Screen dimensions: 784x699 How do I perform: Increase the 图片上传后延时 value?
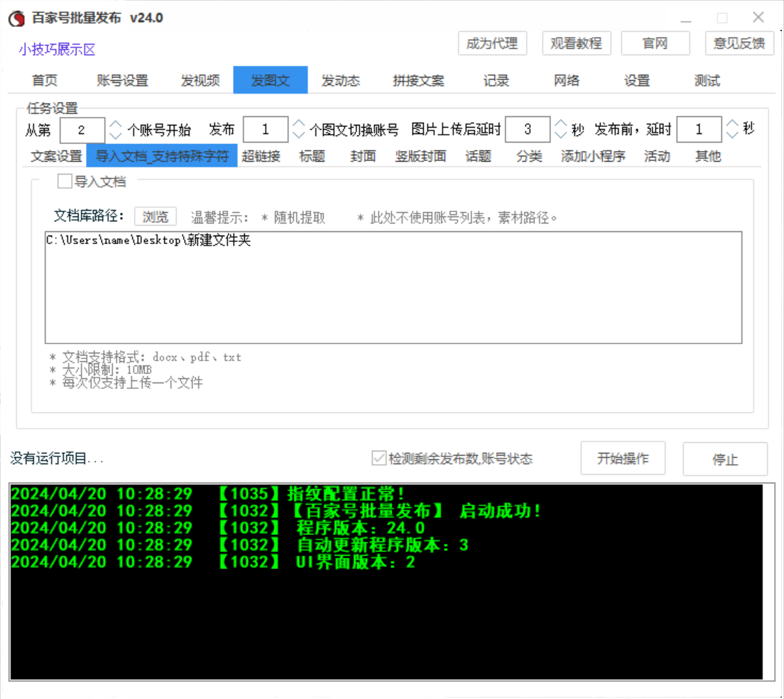(x=561, y=123)
